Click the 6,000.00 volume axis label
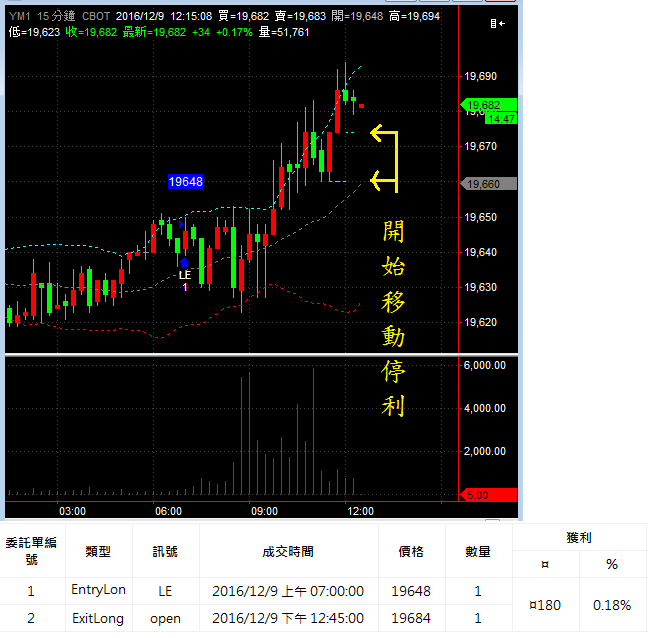The image size is (649, 638). (485, 365)
